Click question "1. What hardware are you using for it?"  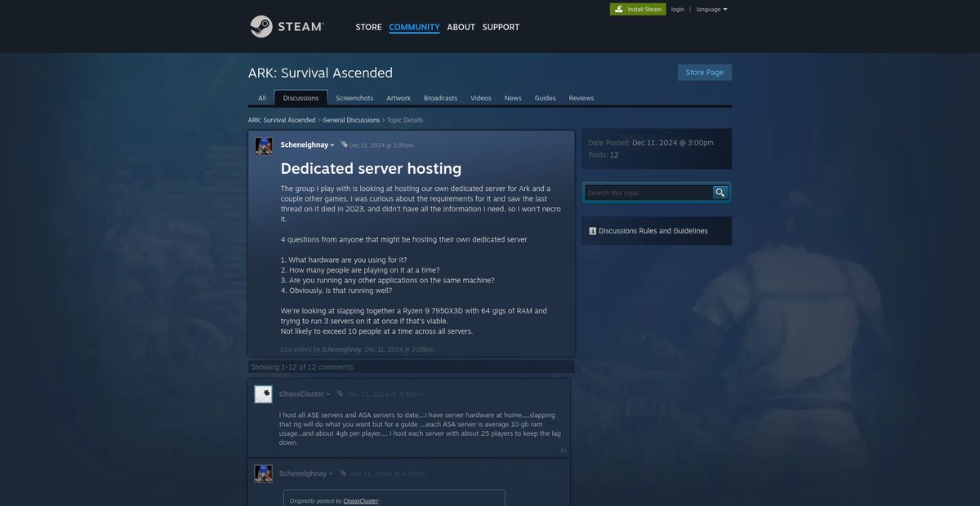(344, 260)
